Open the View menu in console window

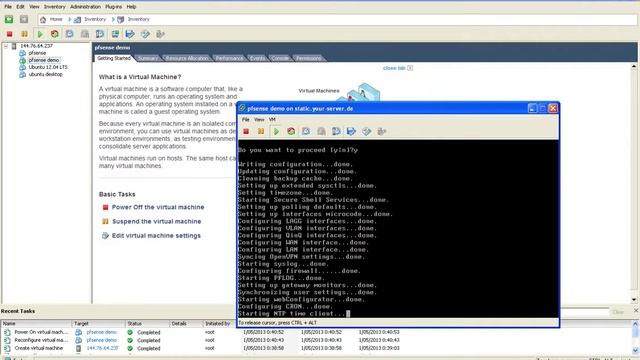point(259,120)
